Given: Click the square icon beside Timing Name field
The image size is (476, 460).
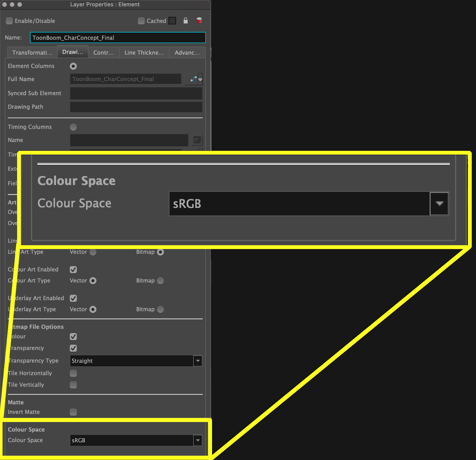Looking at the screenshot, I should click(x=197, y=140).
